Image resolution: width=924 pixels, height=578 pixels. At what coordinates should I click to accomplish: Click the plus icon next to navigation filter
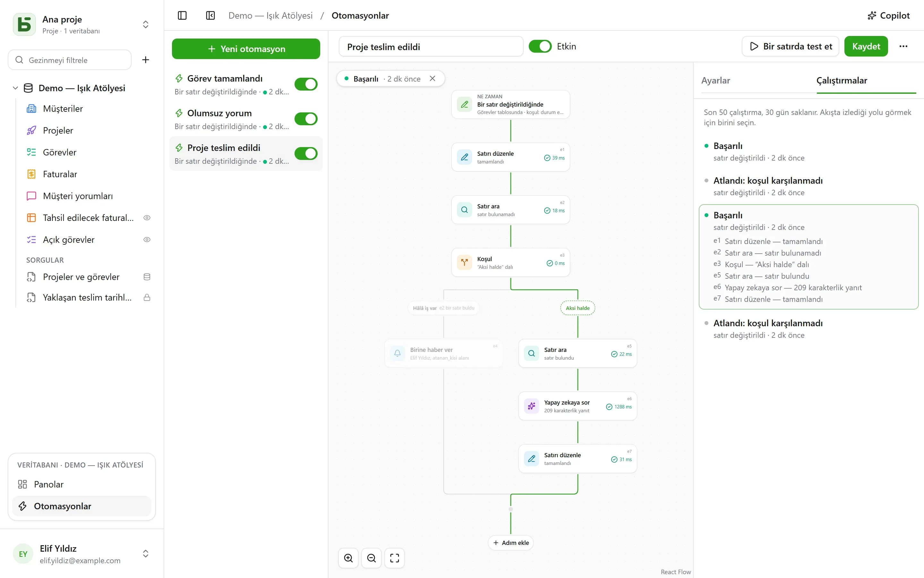tap(145, 60)
